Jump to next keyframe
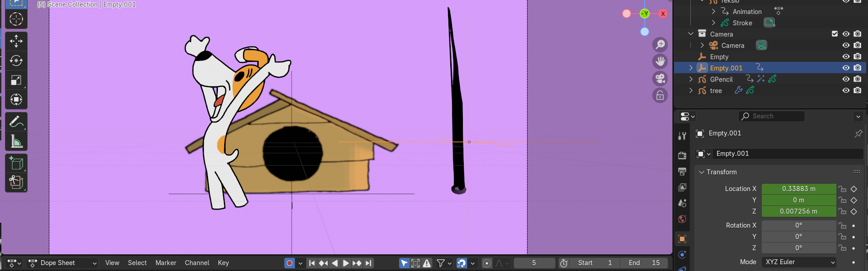The height and width of the screenshot is (271, 868). (x=357, y=263)
